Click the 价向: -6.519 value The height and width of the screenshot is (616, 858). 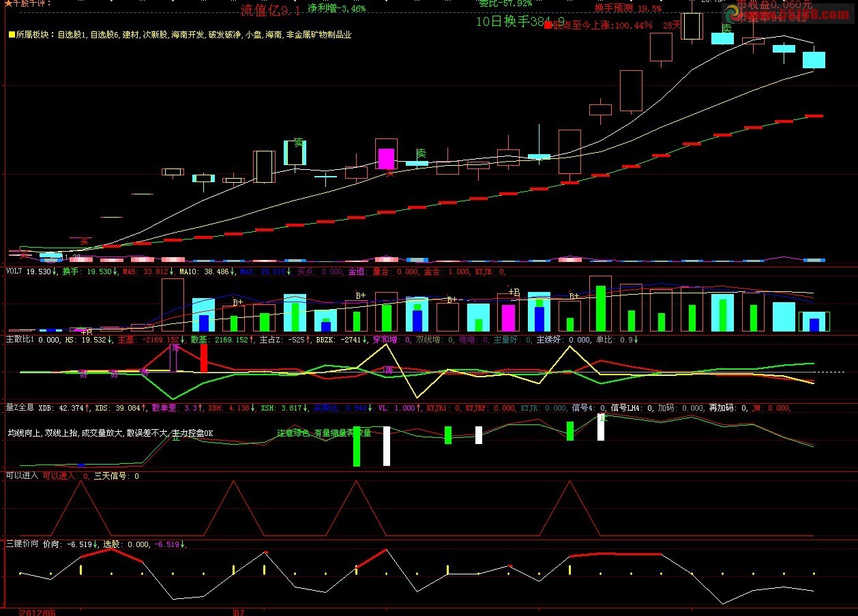coord(70,544)
